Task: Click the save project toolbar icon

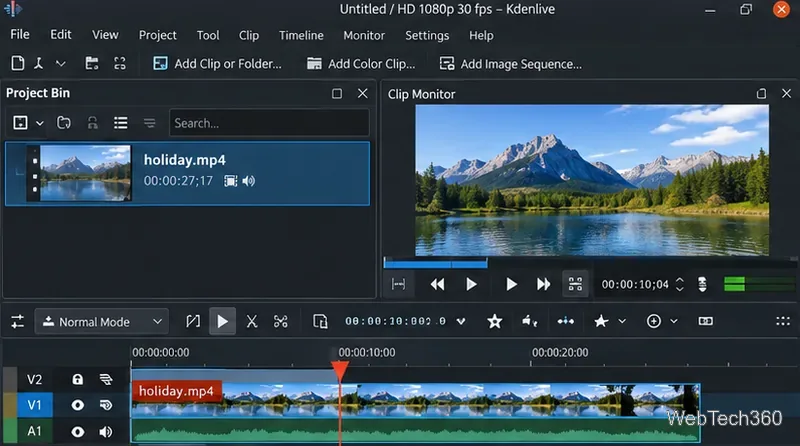Action: point(92,63)
